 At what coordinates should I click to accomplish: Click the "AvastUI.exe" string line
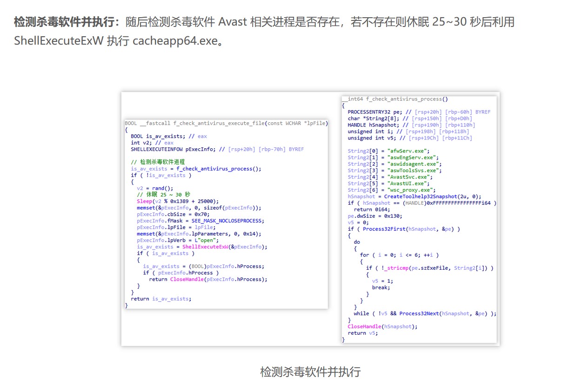click(389, 184)
